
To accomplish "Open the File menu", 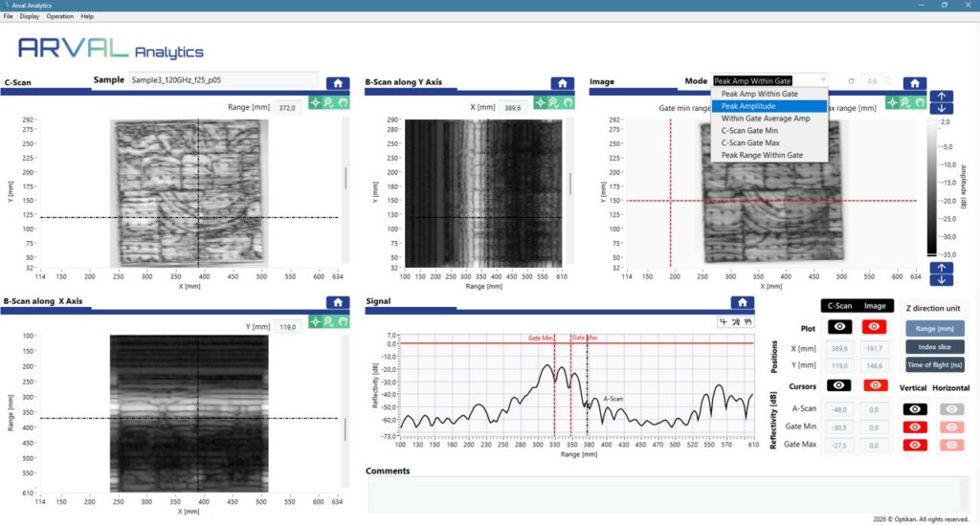I will [x=8, y=16].
